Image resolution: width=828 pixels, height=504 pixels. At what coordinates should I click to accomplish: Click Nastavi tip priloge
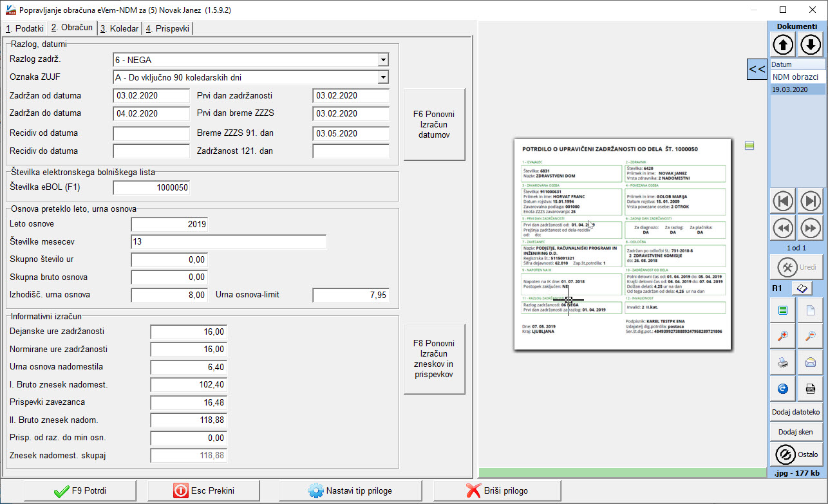[x=350, y=490]
